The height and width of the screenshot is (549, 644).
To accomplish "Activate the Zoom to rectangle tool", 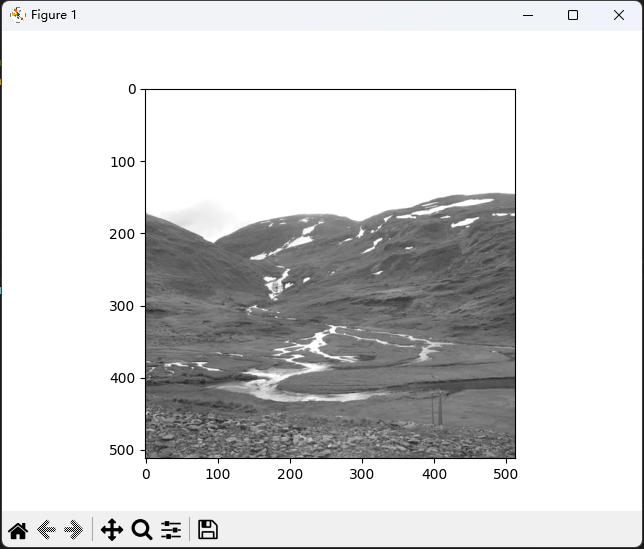I will (x=142, y=530).
